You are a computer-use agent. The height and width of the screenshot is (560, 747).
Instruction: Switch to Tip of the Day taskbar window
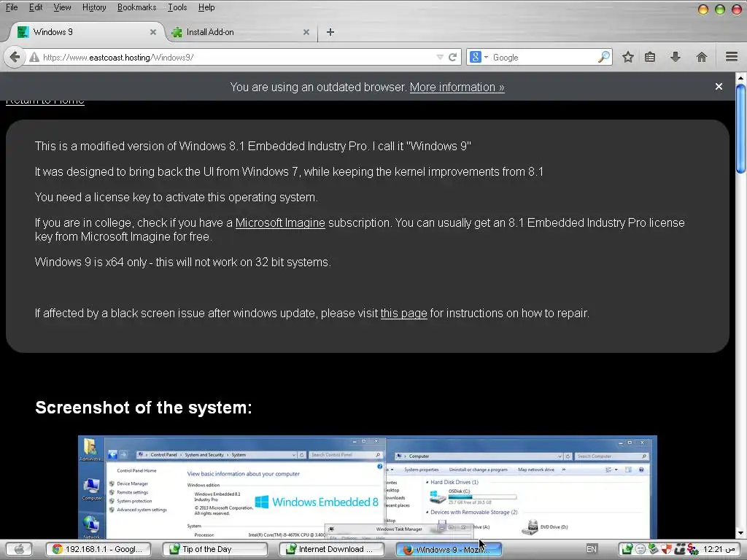point(215,549)
